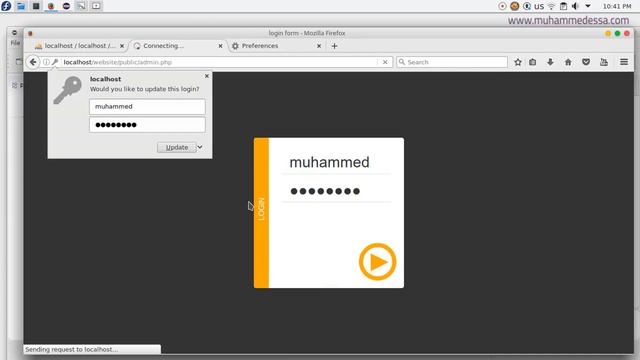Screen dimensions: 640x360
Task: Open the downloads arrow icon
Action: (x=550, y=62)
